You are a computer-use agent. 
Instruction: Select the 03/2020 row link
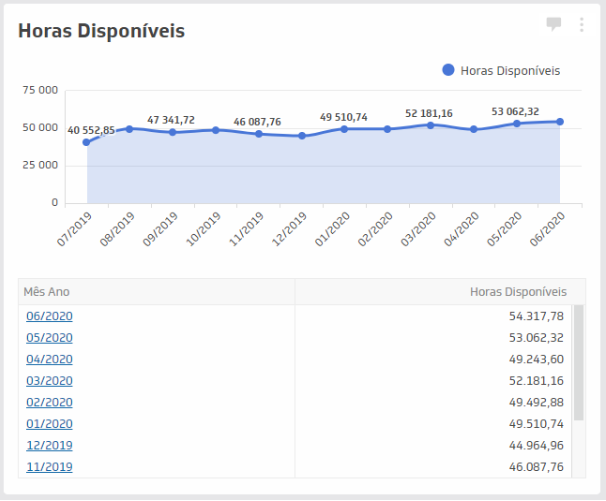pyautogui.click(x=49, y=381)
